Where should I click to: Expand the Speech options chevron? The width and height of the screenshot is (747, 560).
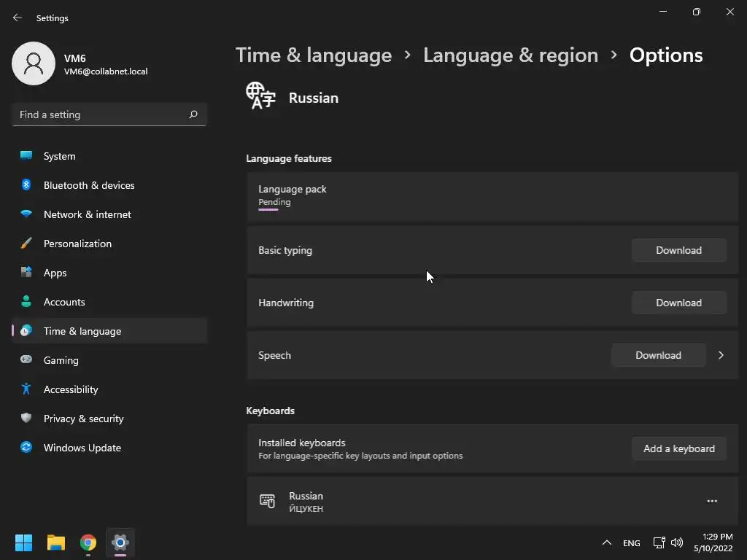(x=721, y=355)
